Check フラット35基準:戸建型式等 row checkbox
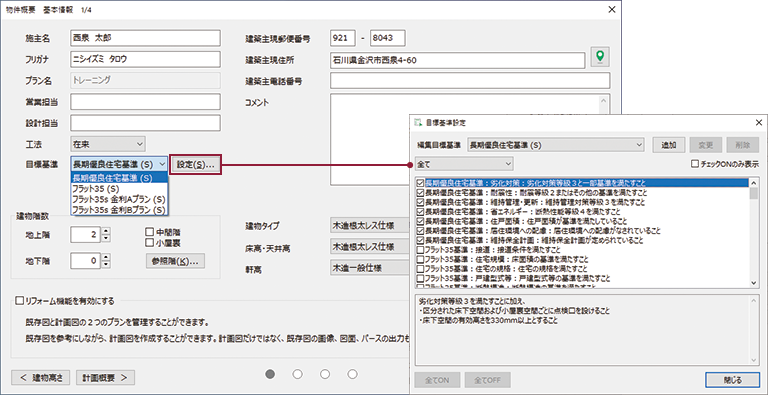Screen dimensions: 768x395 coord(420,278)
